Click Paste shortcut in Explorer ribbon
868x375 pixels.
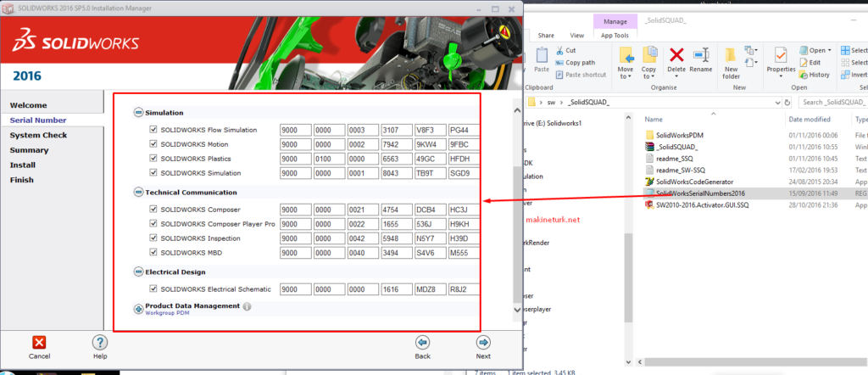pos(581,75)
